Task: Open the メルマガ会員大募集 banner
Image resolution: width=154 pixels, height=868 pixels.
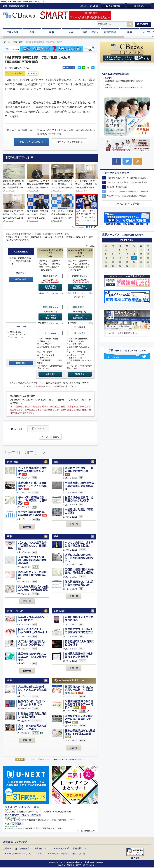Action: [127, 219]
